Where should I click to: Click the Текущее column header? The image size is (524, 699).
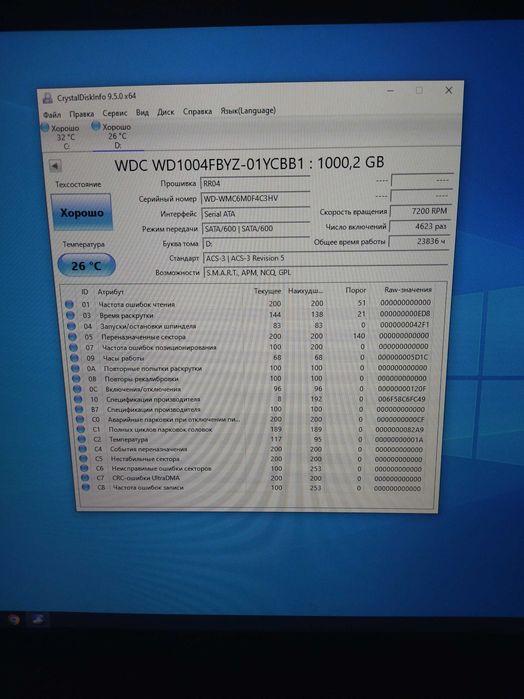click(x=267, y=291)
